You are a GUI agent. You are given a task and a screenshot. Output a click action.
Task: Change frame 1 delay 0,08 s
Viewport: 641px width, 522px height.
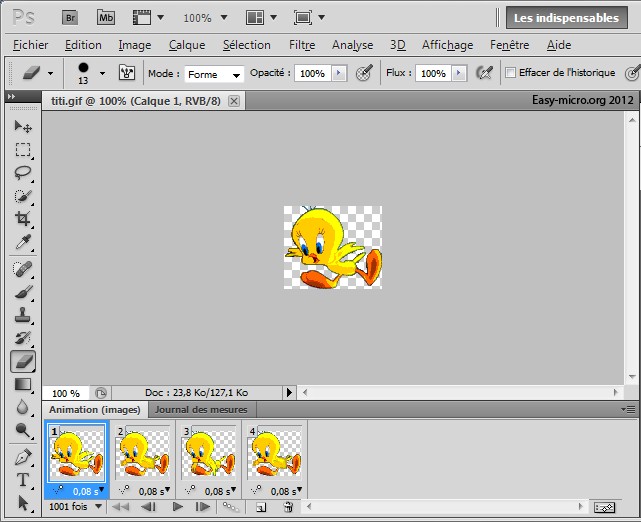coord(88,491)
